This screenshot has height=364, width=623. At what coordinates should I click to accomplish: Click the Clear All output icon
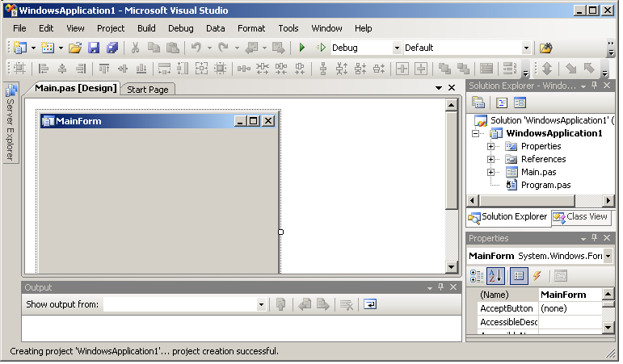point(346,304)
